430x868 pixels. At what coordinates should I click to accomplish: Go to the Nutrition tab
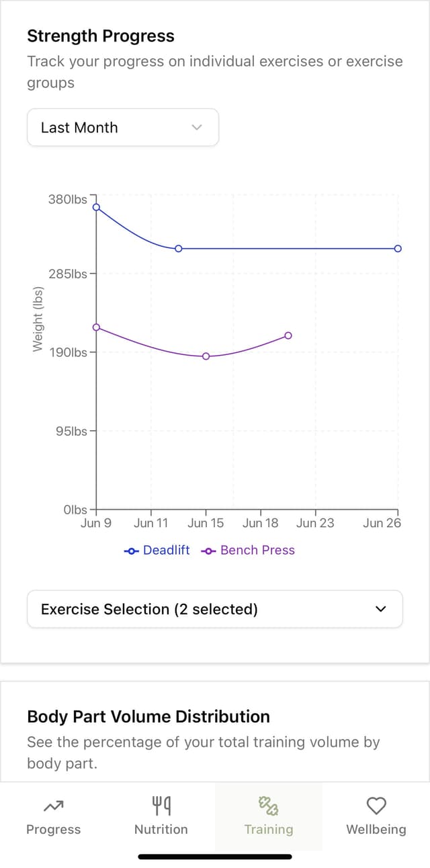coord(161,817)
